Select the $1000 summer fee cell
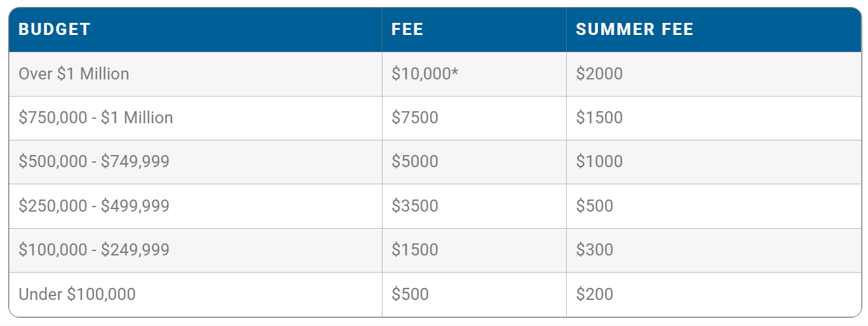The image size is (868, 326). click(599, 161)
